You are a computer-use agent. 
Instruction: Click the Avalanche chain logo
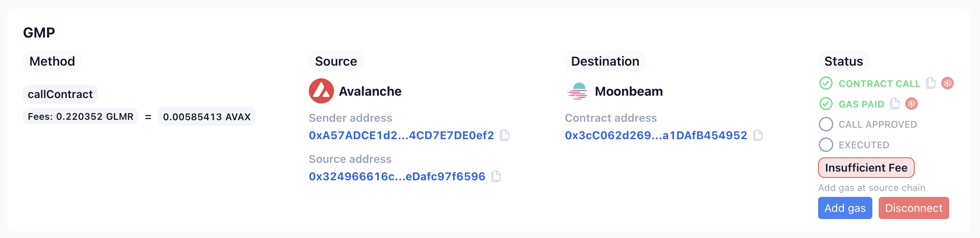[x=321, y=91]
